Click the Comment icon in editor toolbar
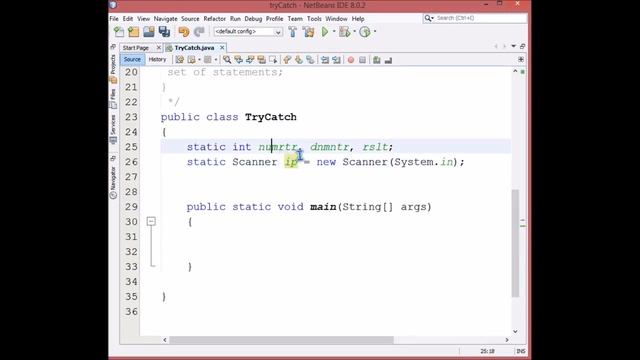Screen dimensions: 640x360 click(377, 60)
